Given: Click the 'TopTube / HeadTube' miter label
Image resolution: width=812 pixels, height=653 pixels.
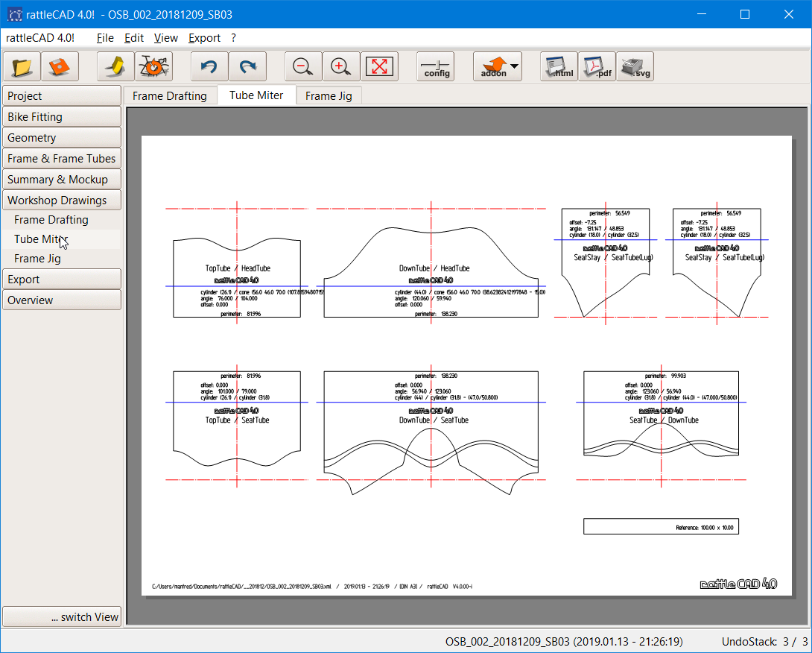Looking at the screenshot, I should pos(238,268).
